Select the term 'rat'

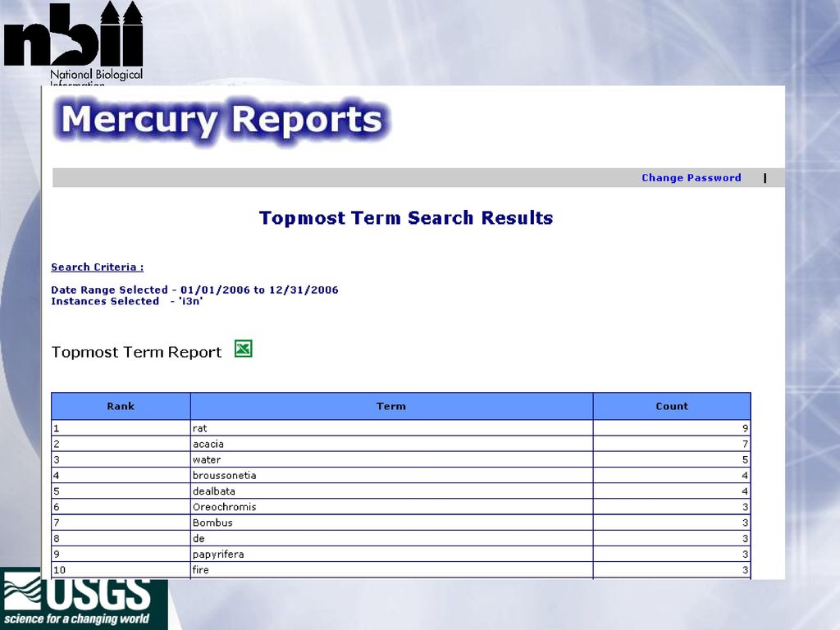(x=200, y=428)
